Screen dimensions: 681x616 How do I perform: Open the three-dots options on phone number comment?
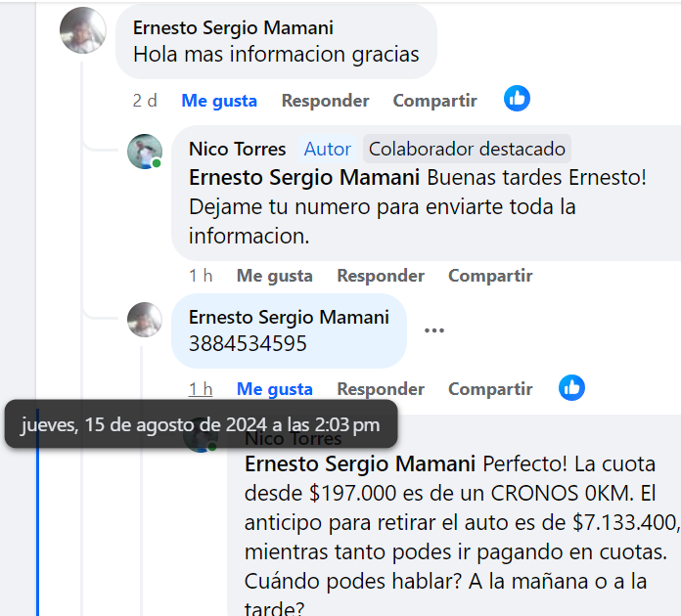(434, 330)
